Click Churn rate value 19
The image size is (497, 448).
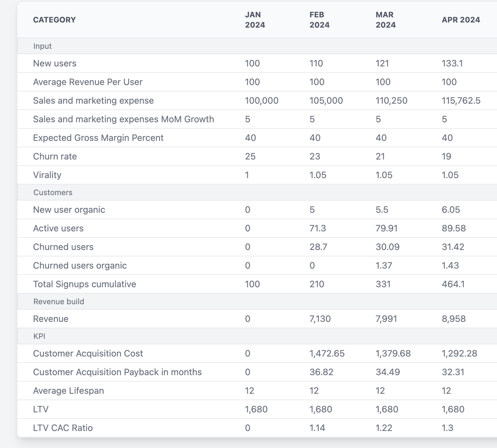point(447,156)
